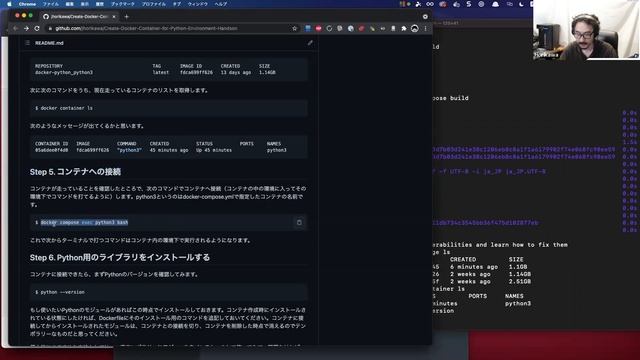Viewport: 640px width, 360px height.
Task: Bookmark this page with star icon
Action: pyautogui.click(x=294, y=28)
